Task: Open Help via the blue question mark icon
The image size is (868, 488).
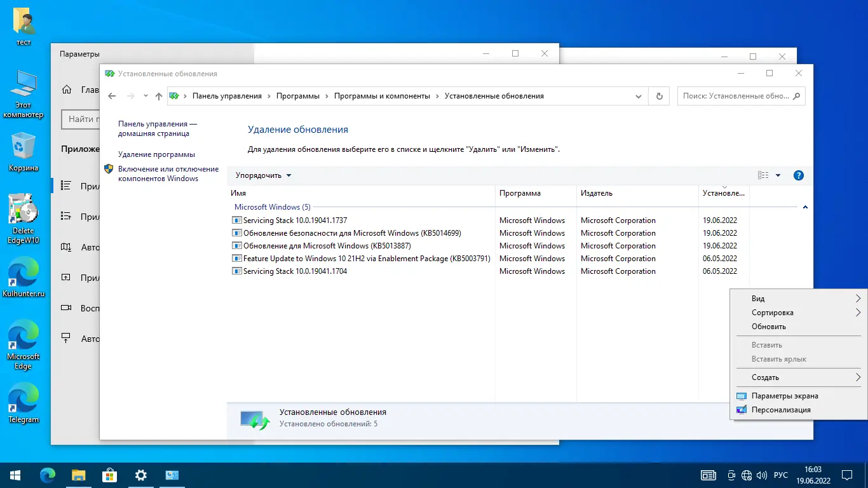Action: [x=799, y=175]
